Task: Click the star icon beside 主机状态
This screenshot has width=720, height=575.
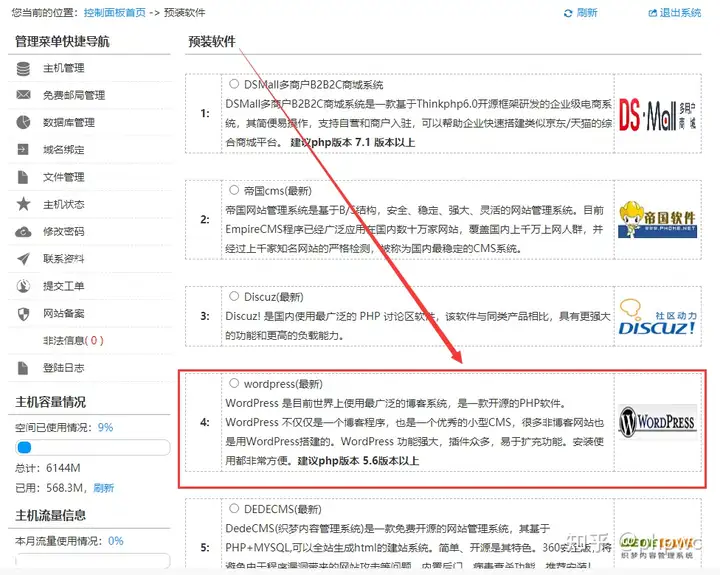Action: [x=23, y=203]
